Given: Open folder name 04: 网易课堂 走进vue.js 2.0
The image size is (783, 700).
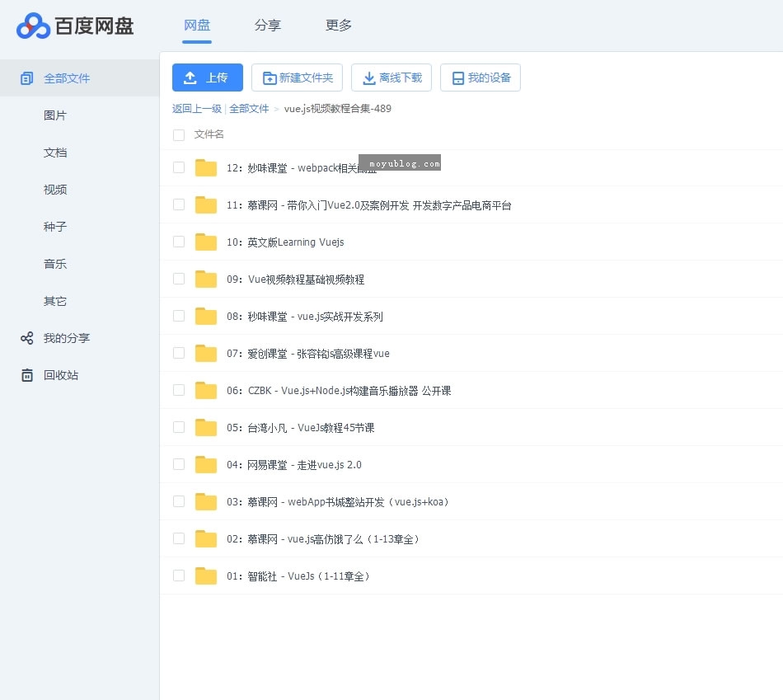Looking at the screenshot, I should tap(294, 465).
